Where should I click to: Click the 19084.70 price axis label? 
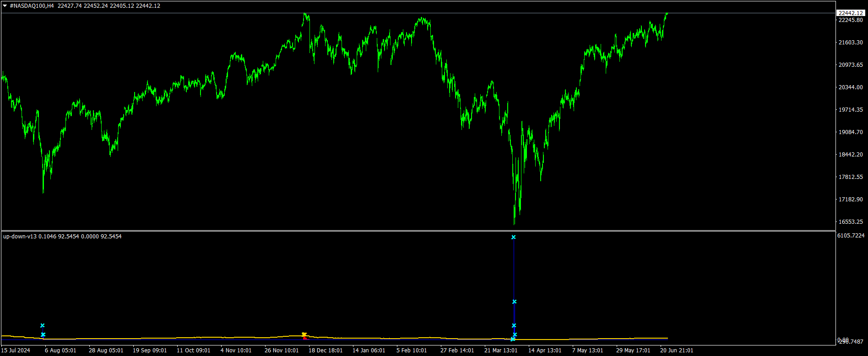tap(850, 132)
